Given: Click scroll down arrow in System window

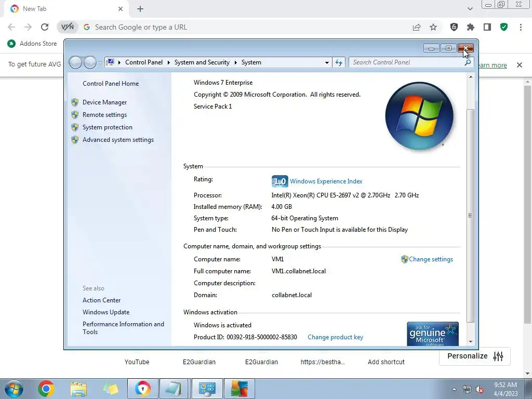Looking at the screenshot, I should [471, 342].
